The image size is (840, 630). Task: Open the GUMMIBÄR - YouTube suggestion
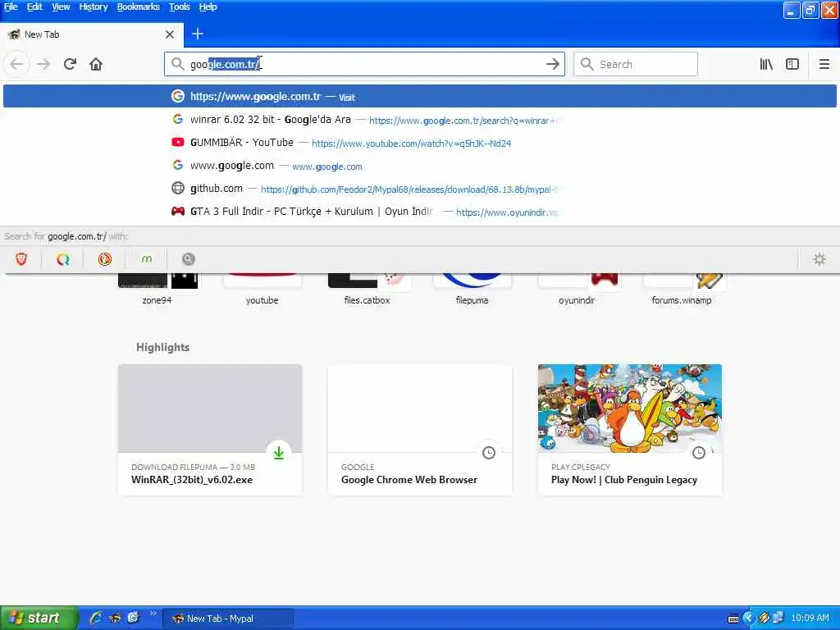[420, 143]
